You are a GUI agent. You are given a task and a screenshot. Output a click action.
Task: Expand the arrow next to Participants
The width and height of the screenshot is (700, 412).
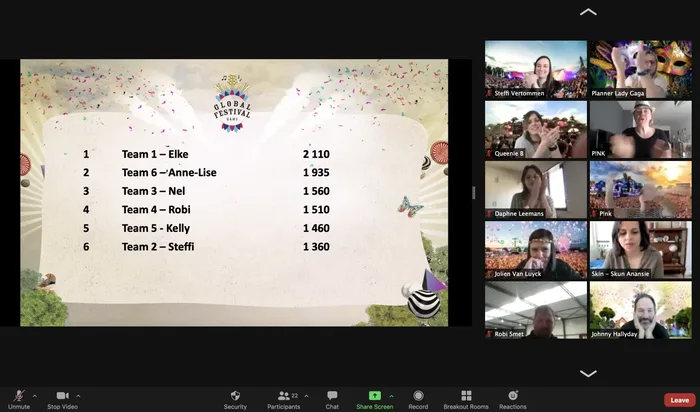tap(306, 396)
